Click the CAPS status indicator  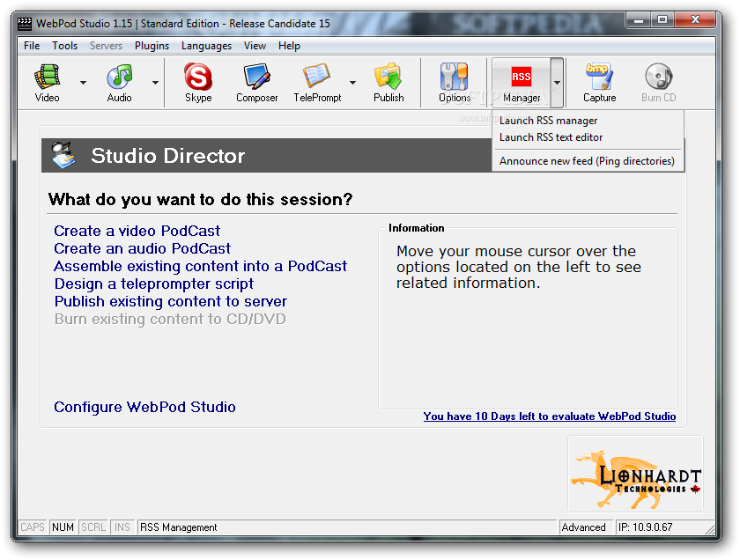pyautogui.click(x=33, y=527)
